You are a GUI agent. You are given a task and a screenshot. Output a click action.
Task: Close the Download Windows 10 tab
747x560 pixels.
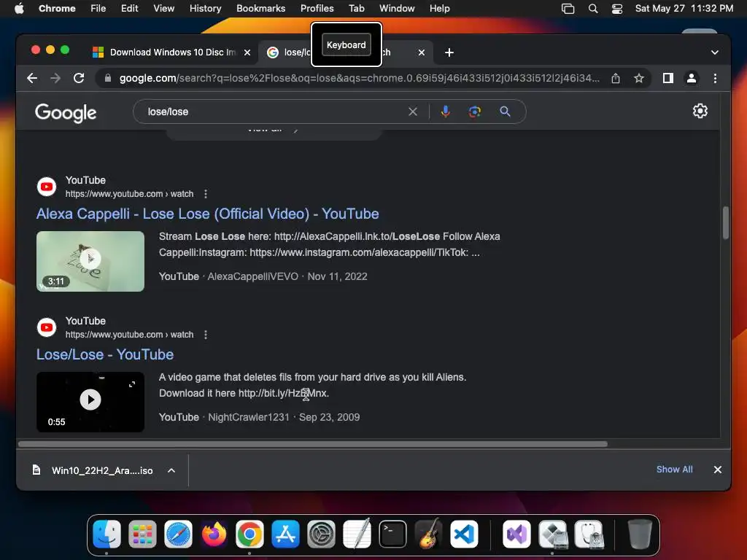[247, 52]
